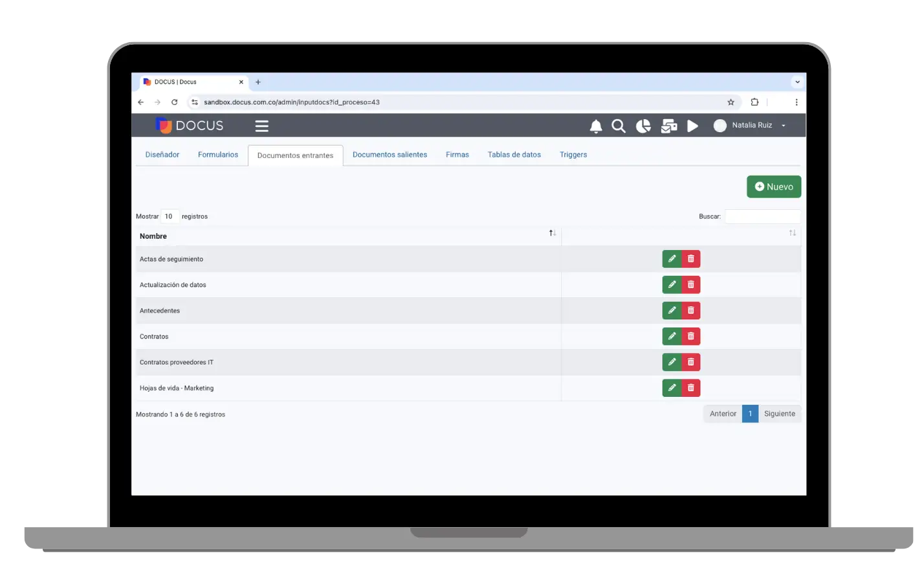
Task: Click the DOCUS logo
Action: (x=190, y=126)
